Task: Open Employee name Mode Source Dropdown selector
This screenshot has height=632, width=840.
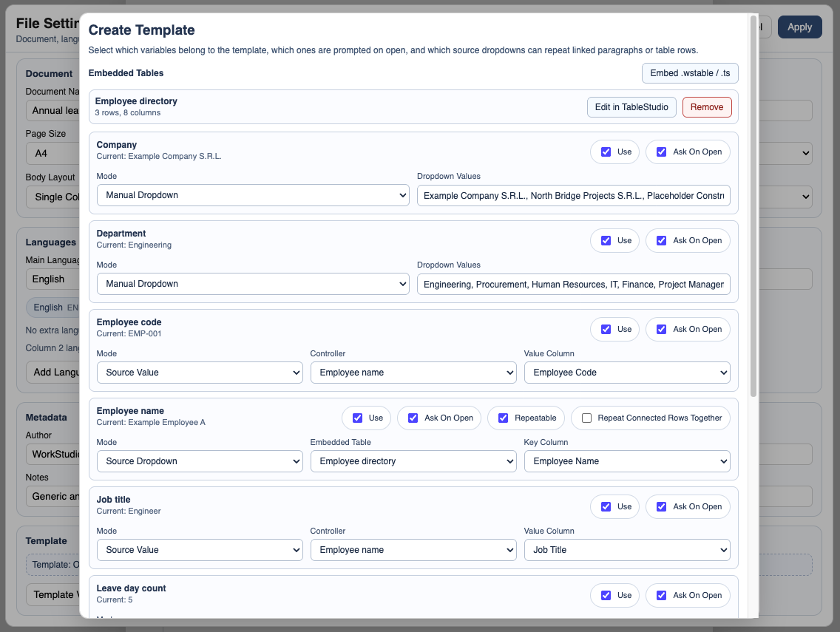Action: coord(200,461)
